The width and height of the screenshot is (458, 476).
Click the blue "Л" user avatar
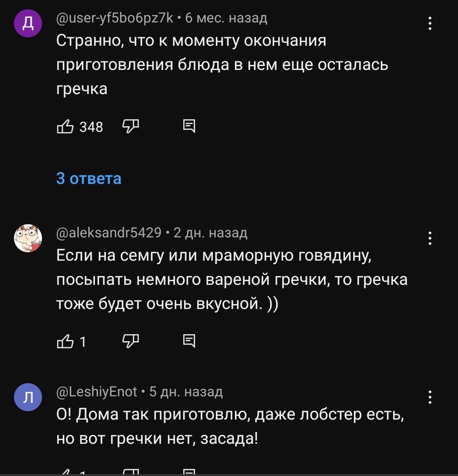[28, 397]
